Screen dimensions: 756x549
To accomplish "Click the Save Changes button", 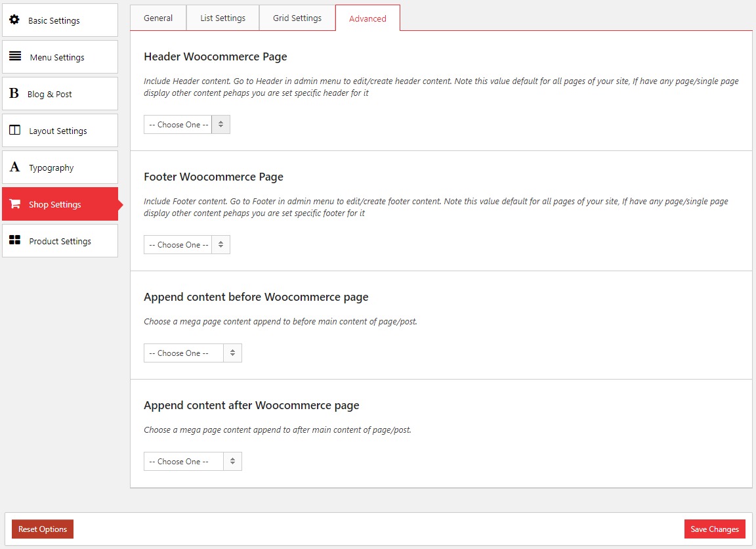I will (715, 529).
